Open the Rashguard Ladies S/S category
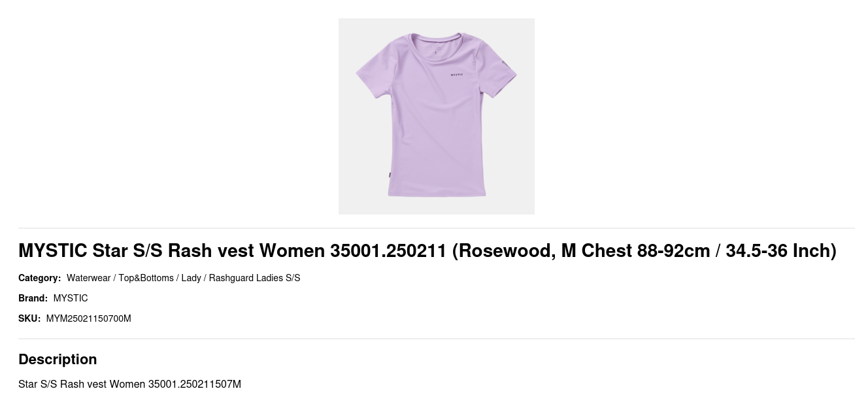 (x=254, y=278)
